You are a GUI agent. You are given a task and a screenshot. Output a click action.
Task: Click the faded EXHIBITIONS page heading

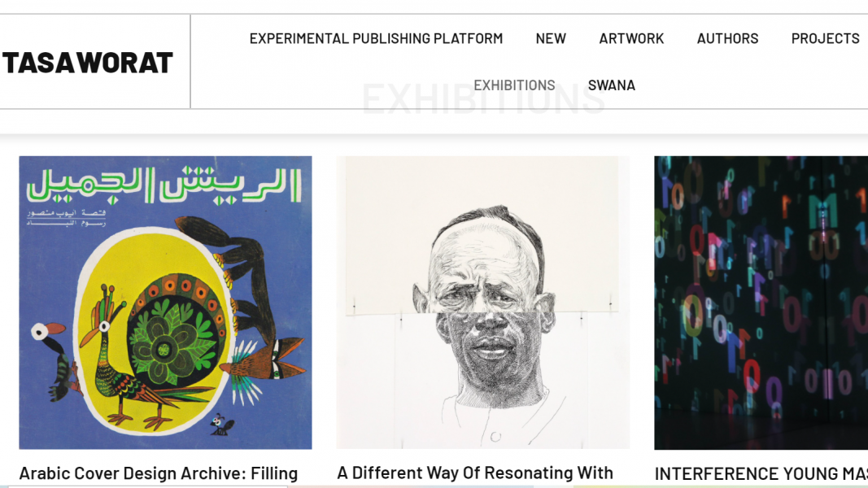482,99
